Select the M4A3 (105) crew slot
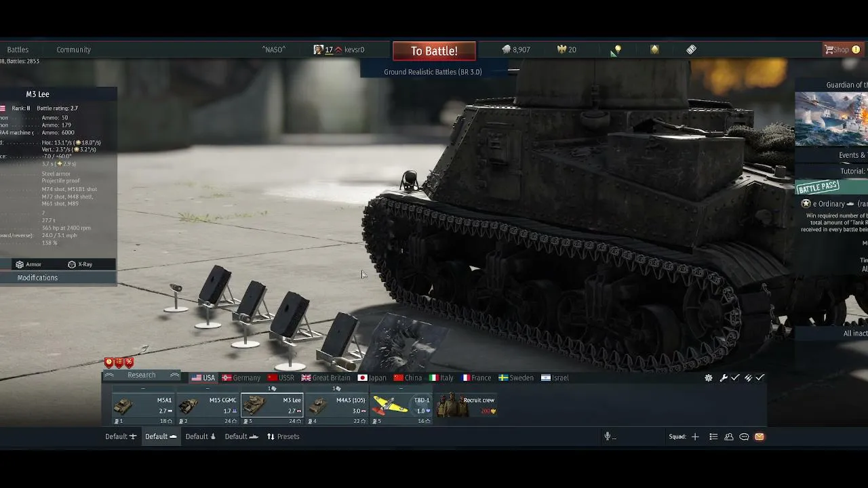The height and width of the screenshot is (488, 868). click(x=337, y=407)
